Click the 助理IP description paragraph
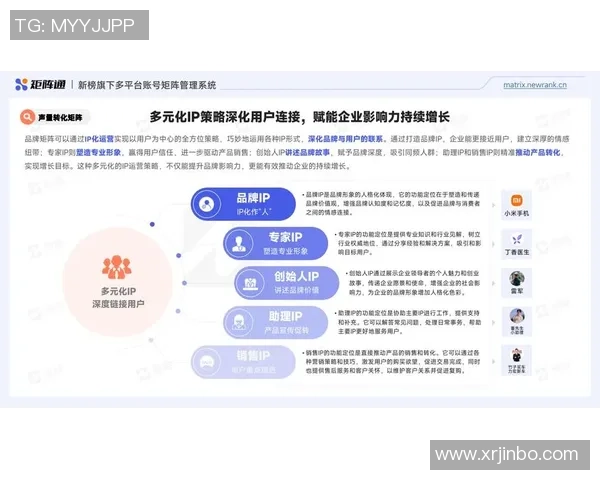The image size is (600, 480). coord(408,322)
